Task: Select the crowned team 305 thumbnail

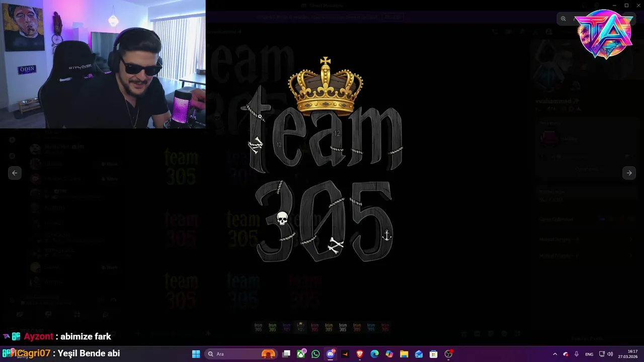Action: tap(300, 327)
